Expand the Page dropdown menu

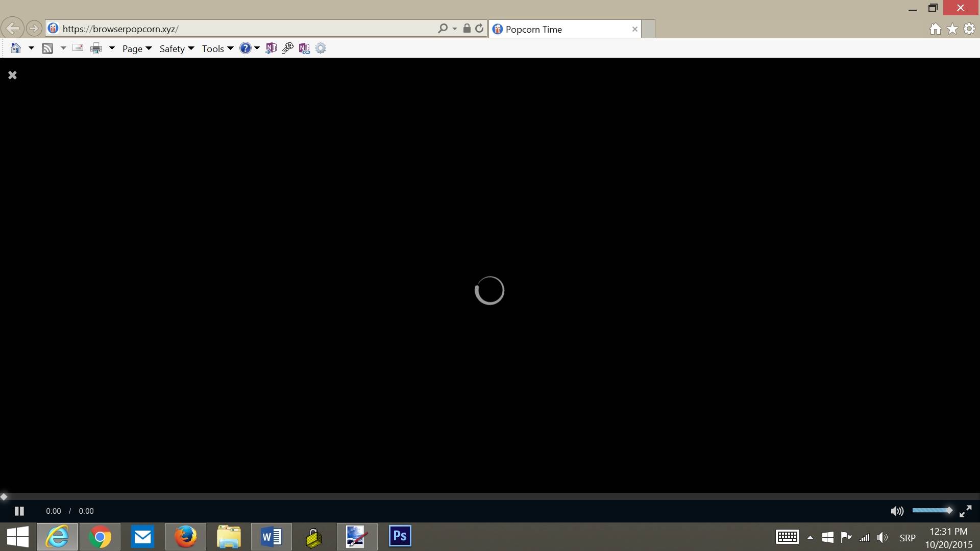pyautogui.click(x=136, y=48)
